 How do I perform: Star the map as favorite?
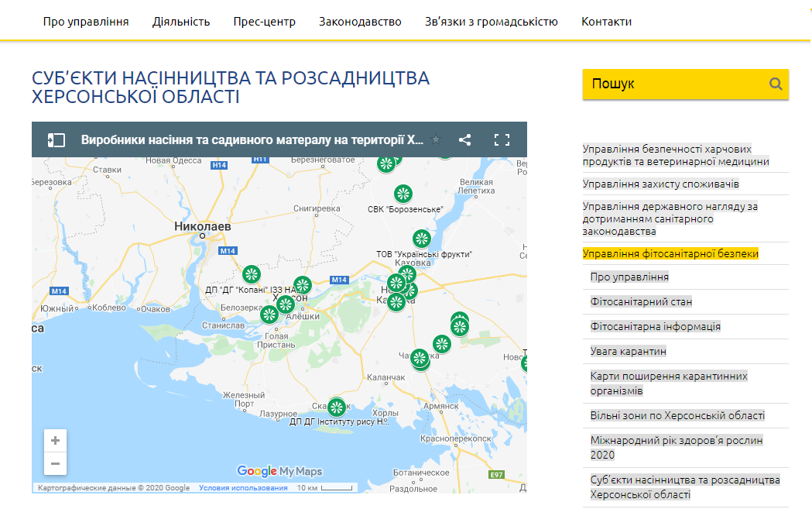coord(437,139)
